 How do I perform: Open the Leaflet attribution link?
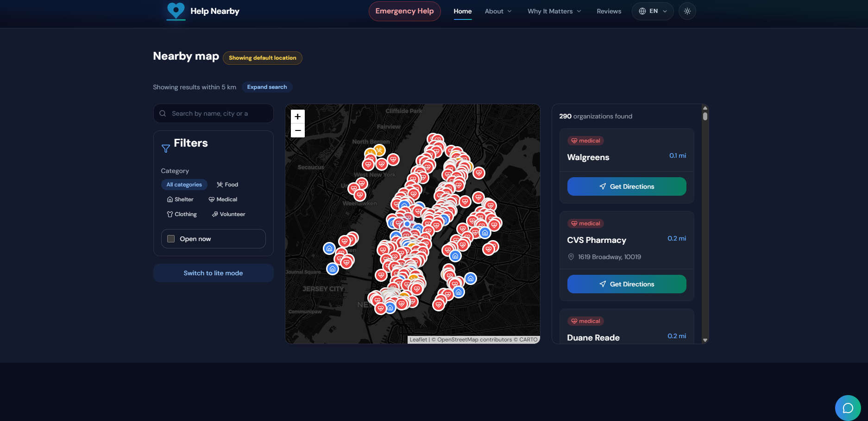point(418,340)
